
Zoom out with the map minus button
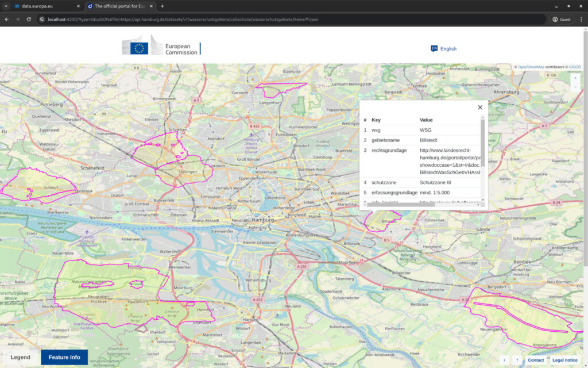tap(575, 87)
